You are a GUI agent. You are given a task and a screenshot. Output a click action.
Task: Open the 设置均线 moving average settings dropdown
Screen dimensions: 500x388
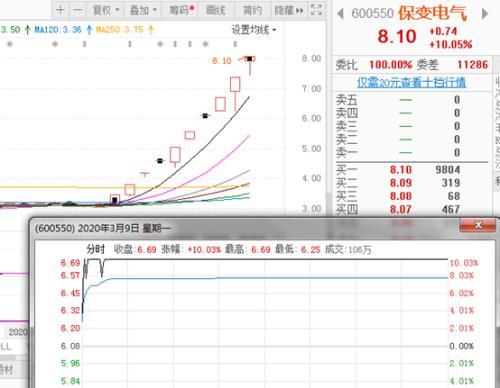pyautogui.click(x=254, y=30)
